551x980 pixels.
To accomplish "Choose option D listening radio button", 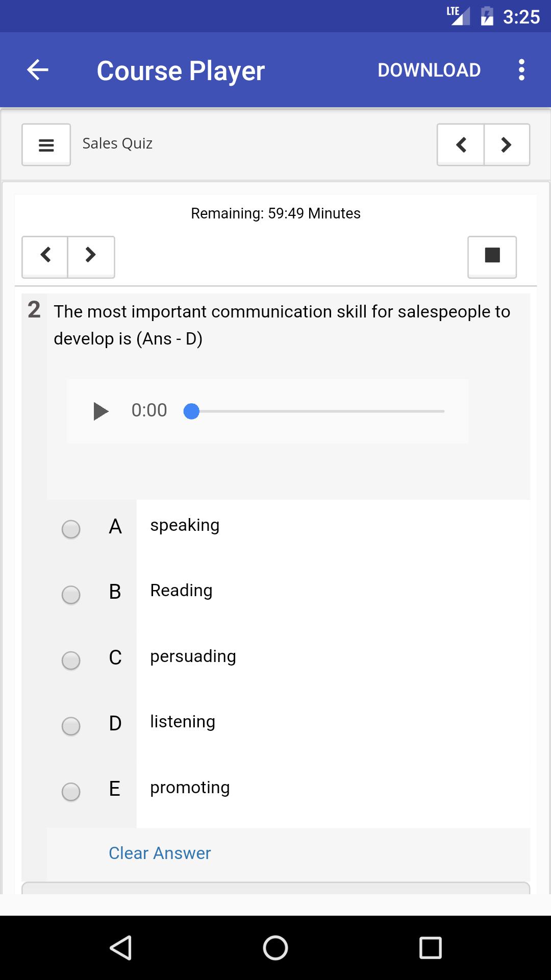I will coord(71,726).
